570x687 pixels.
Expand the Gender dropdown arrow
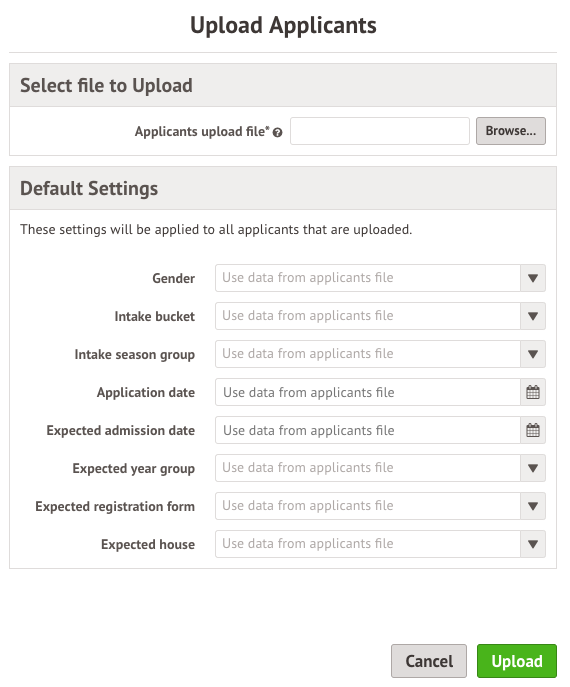pos(533,278)
